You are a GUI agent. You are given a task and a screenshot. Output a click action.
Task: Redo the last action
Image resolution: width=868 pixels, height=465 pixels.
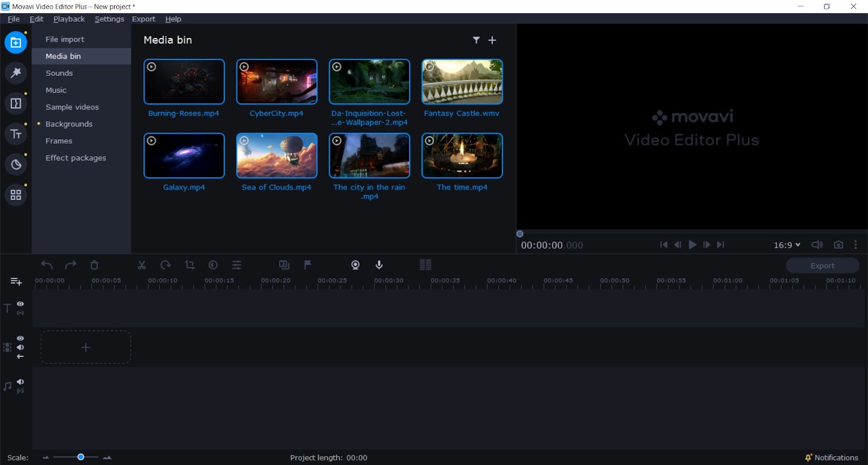pos(71,265)
